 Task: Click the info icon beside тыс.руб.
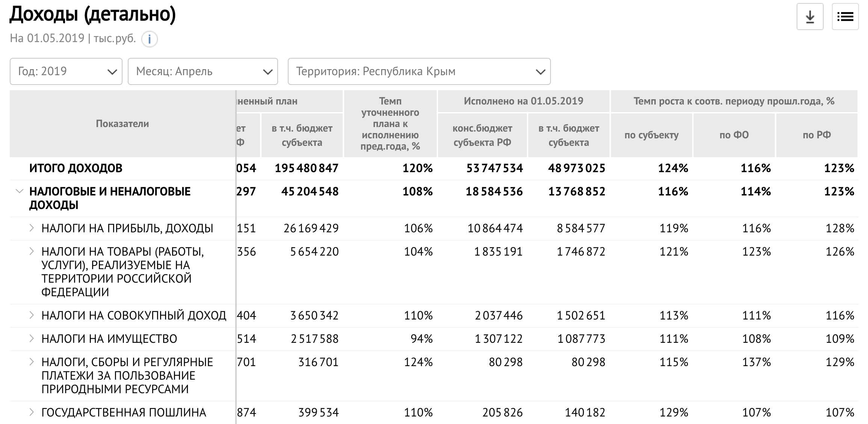149,39
